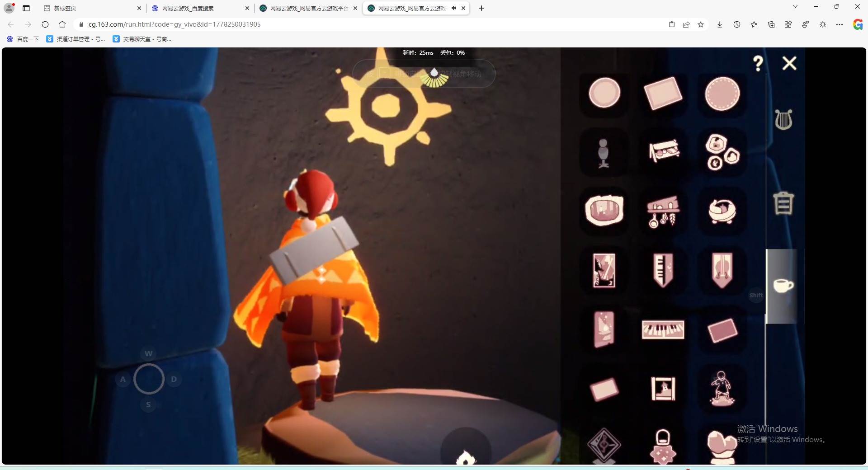Select the grey swivel chair item

click(x=603, y=153)
